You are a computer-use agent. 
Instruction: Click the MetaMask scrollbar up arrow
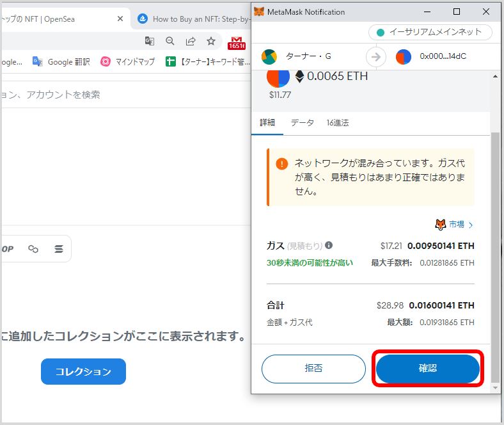pyautogui.click(x=495, y=77)
